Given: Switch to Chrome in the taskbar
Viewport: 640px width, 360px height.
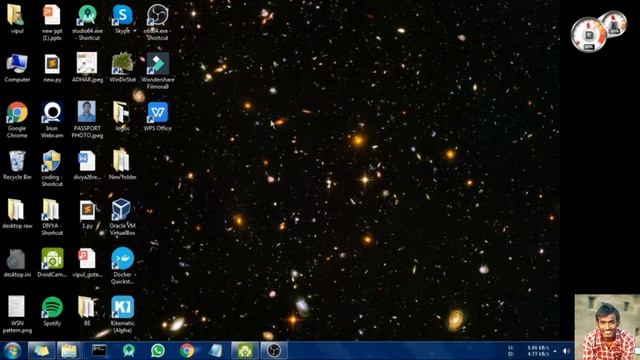Looking at the screenshot, I should click(187, 351).
